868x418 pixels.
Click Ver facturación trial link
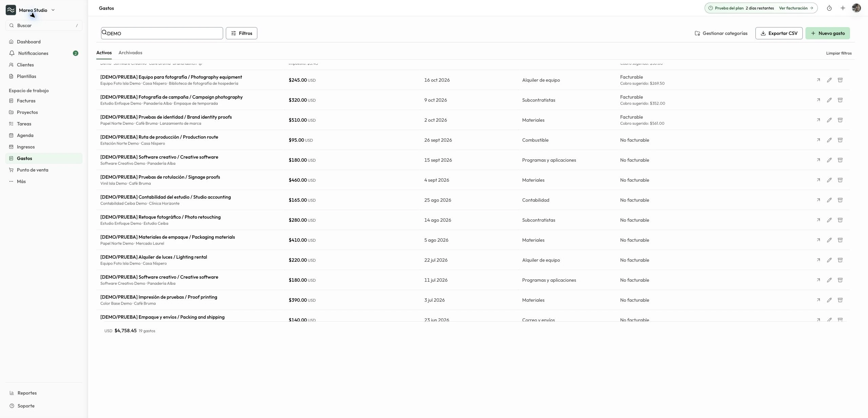(796, 8)
